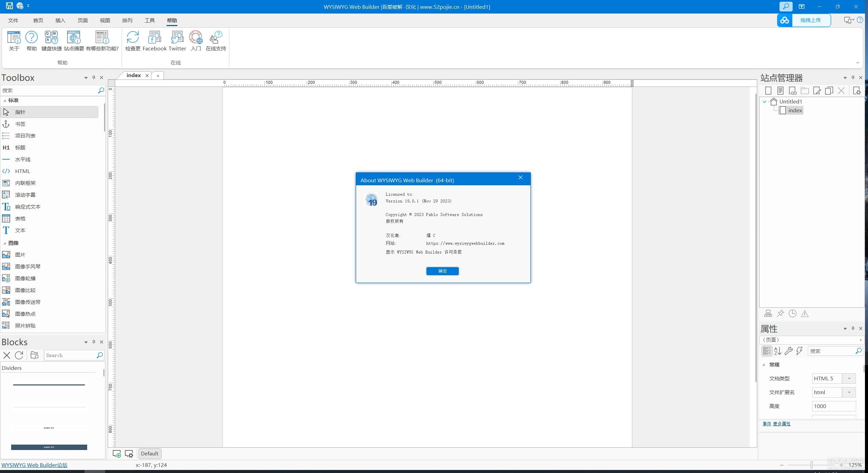
Task: Click the 插入 menu item
Action: click(x=60, y=20)
